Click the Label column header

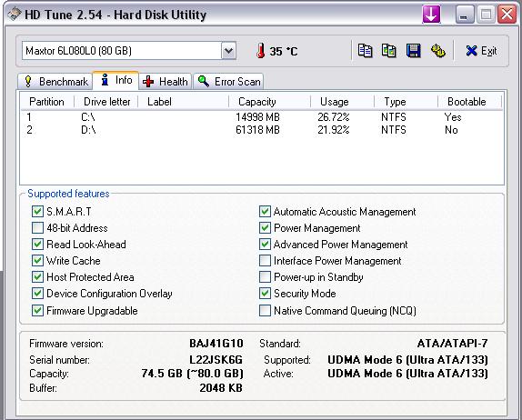click(x=184, y=102)
